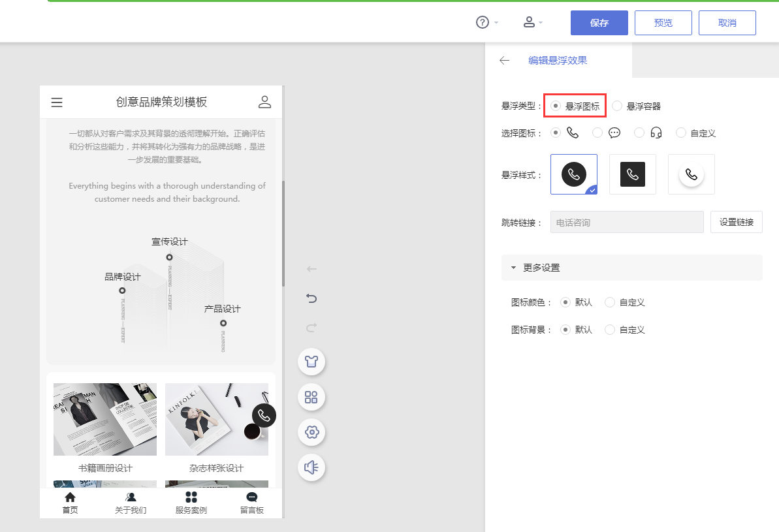Click the 取消 cancel button
Screen dimensions: 779x532
727,23
